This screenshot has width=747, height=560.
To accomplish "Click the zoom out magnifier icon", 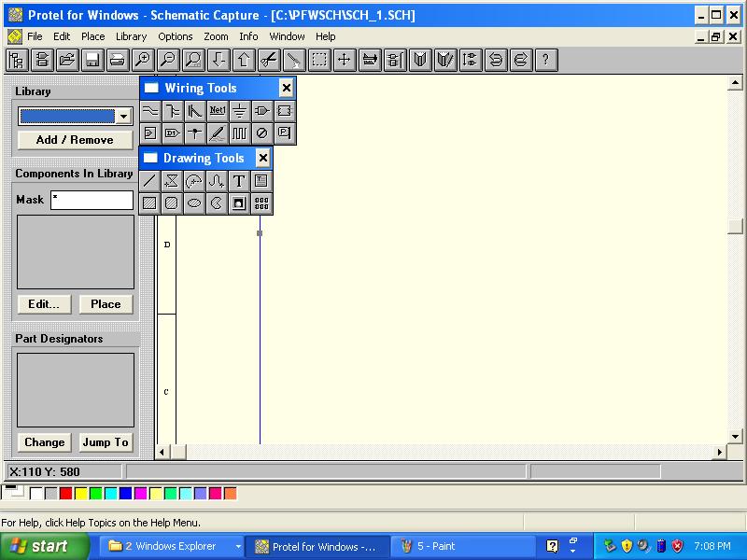I will [168, 60].
